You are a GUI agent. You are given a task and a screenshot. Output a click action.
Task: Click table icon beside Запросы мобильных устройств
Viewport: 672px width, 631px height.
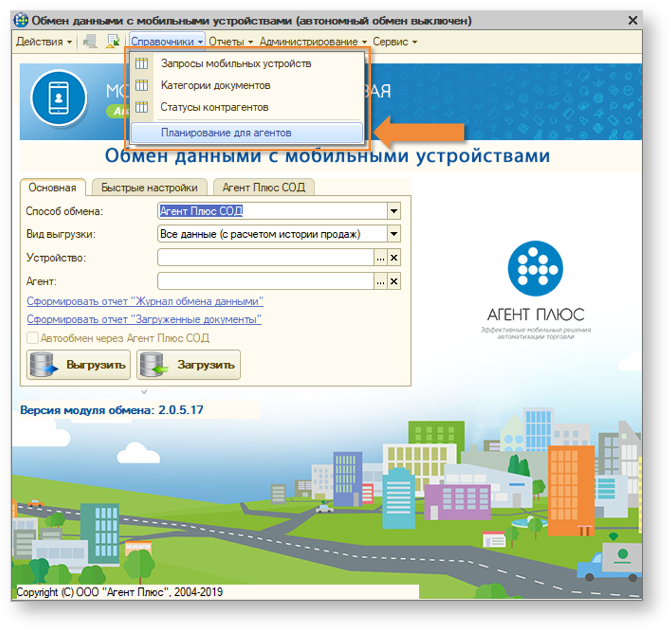coord(141,63)
